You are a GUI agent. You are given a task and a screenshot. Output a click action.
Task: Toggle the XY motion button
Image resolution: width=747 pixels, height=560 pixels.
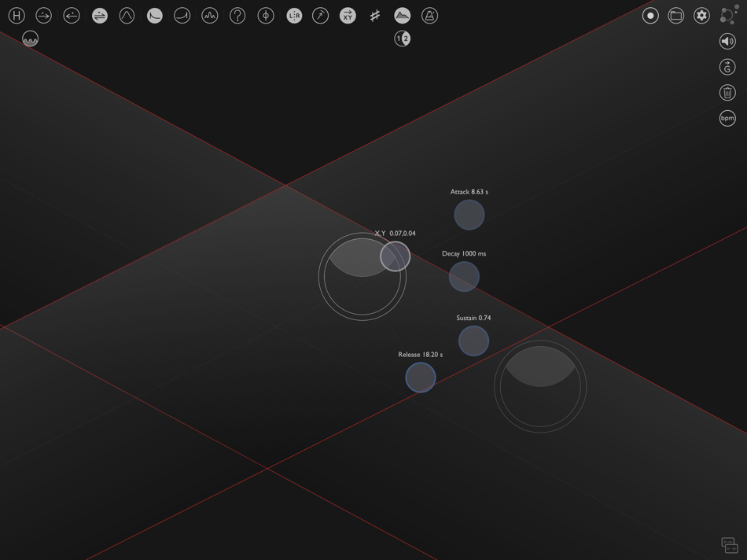tap(348, 16)
